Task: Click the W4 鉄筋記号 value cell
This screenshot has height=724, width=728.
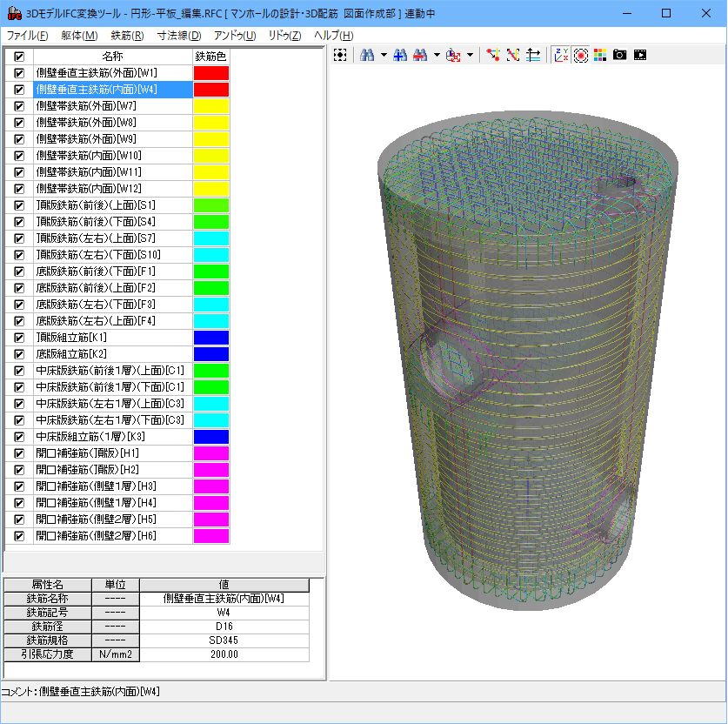Action: [224, 613]
